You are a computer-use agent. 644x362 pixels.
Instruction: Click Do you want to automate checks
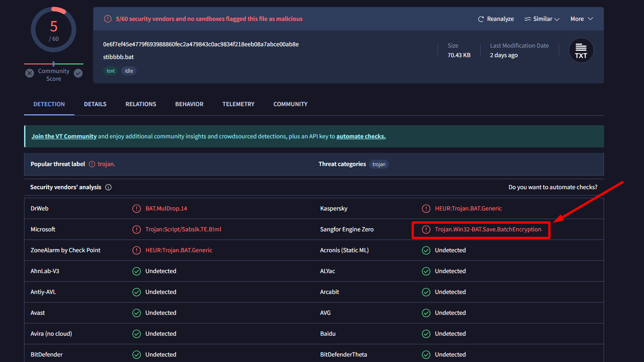[x=553, y=187]
